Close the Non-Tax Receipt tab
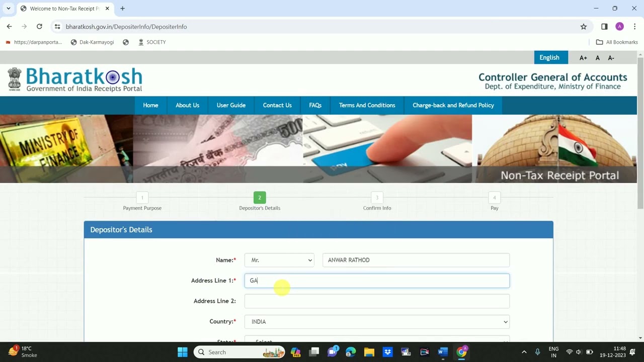Screen dimensions: 644x362 click(107, 9)
